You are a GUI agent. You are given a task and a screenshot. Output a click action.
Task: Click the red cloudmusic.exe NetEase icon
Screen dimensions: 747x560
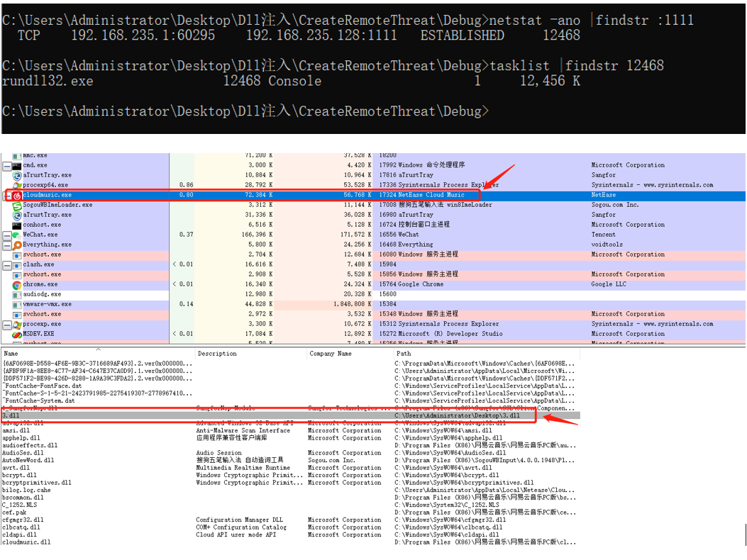click(x=17, y=195)
